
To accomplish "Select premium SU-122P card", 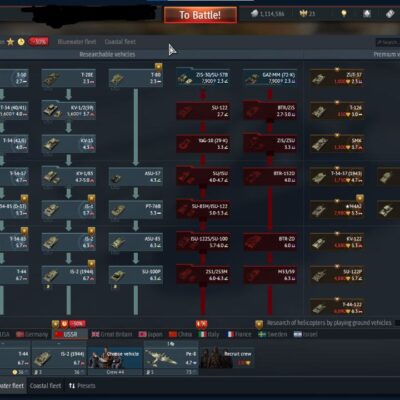I will 337,275.
